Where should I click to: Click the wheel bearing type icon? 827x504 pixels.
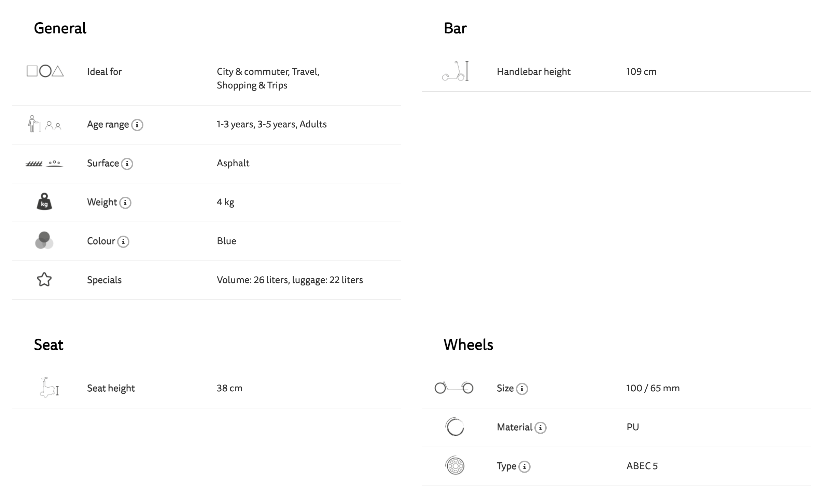coord(455,466)
